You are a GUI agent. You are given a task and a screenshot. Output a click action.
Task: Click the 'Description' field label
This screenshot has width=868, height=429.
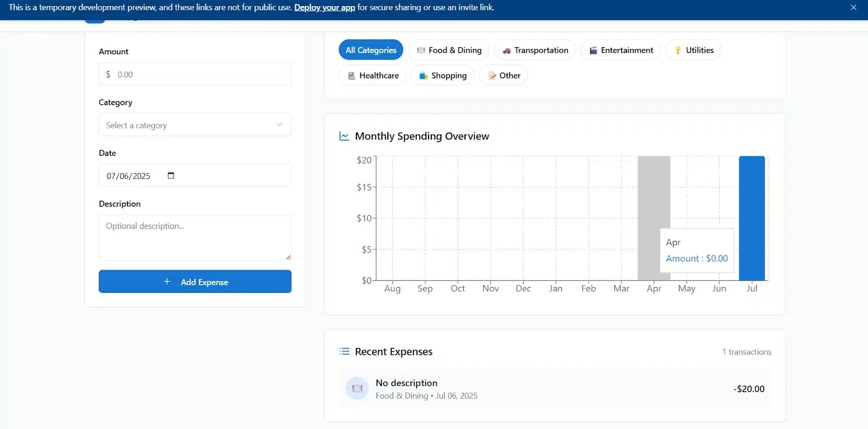[119, 204]
